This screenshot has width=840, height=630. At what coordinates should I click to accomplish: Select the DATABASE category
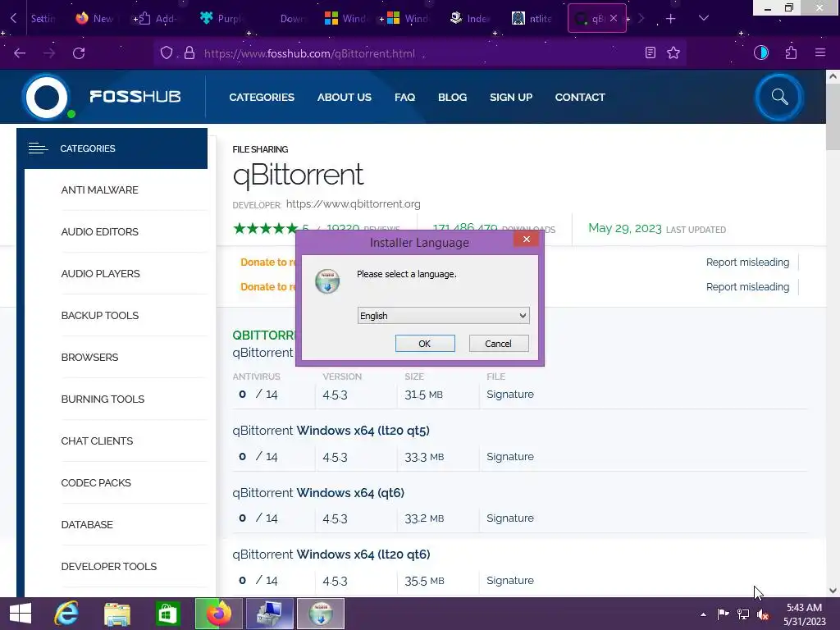[87, 524]
